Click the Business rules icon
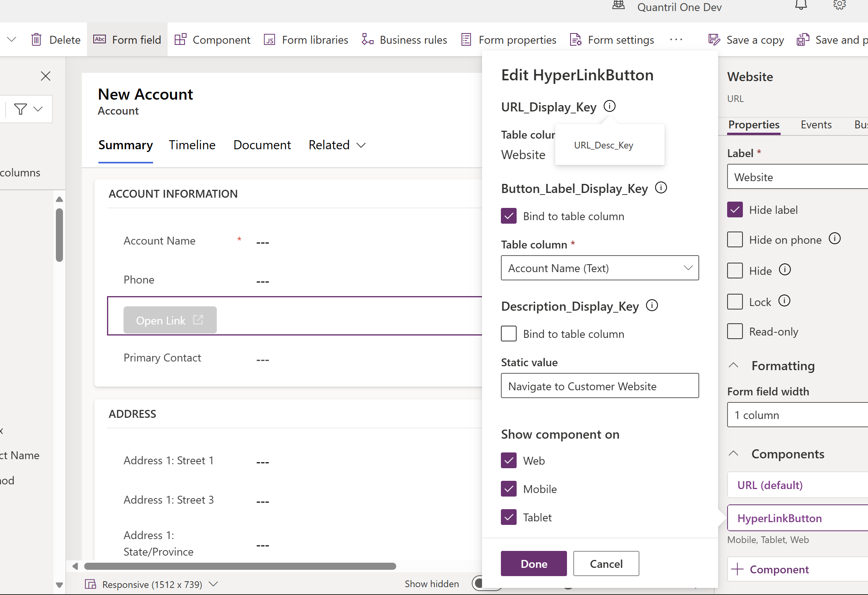Image resolution: width=868 pixels, height=595 pixels. (x=367, y=40)
